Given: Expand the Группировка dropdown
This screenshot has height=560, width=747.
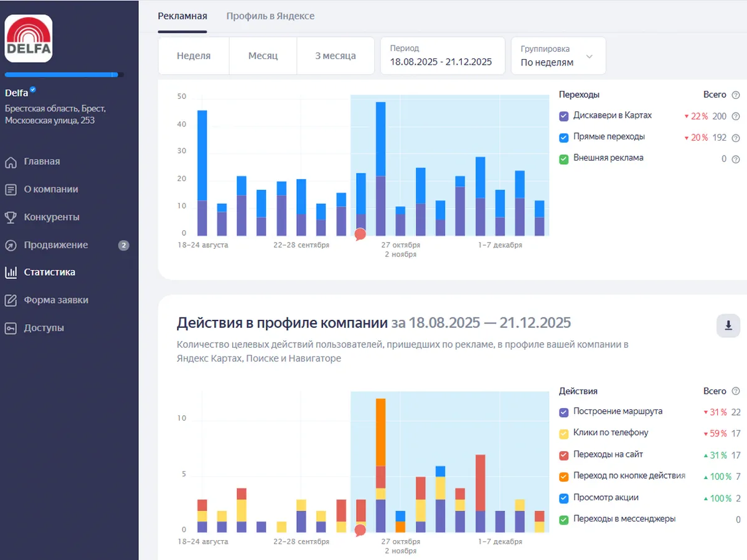Looking at the screenshot, I should coord(558,56).
